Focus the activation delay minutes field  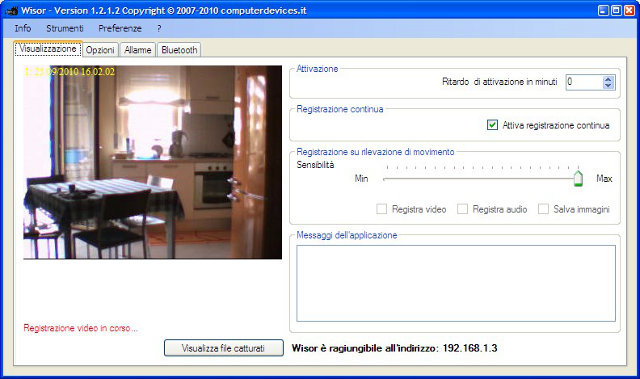[x=584, y=82]
